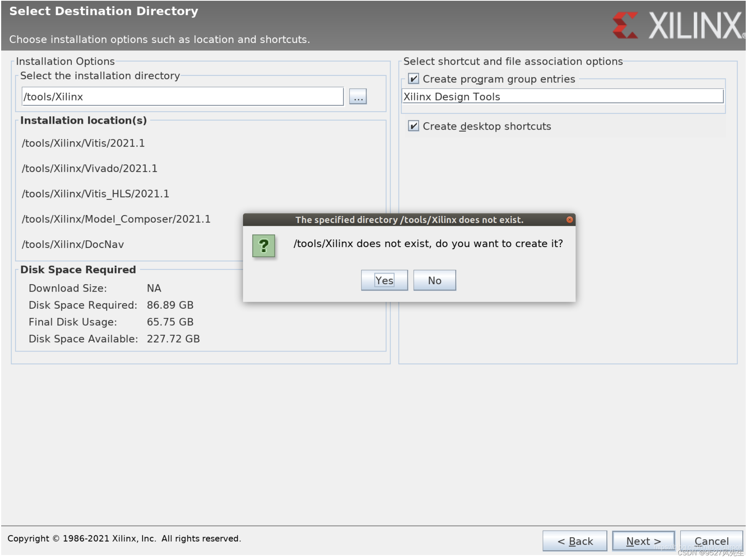Confirm directory creation by clicking Yes
The height and width of the screenshot is (560, 750).
coord(384,280)
